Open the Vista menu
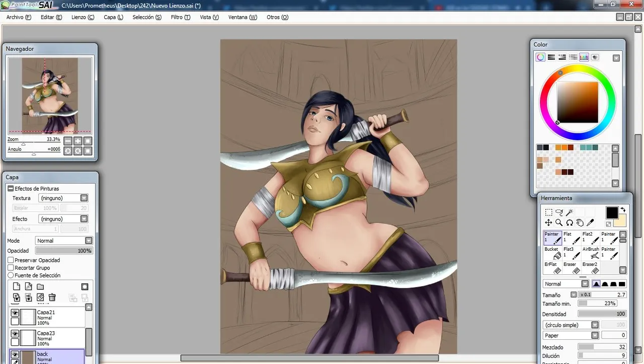Image resolution: width=644 pixels, height=364 pixels. 209,17
